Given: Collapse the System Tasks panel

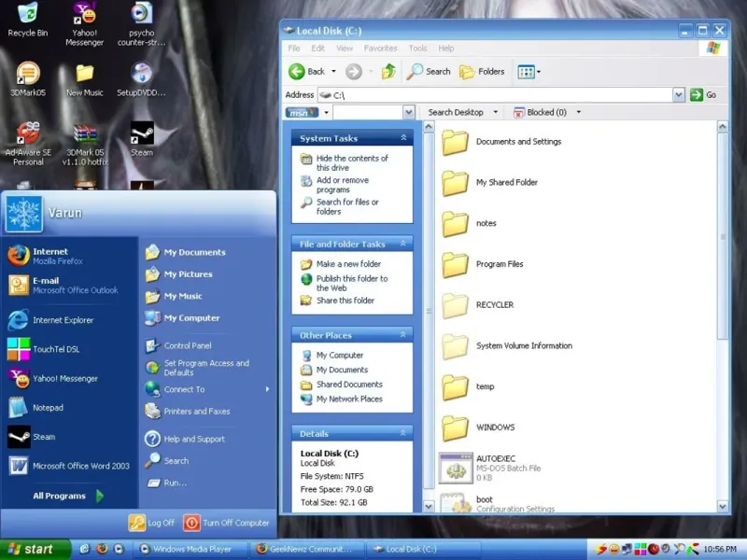Looking at the screenshot, I should tap(404, 138).
